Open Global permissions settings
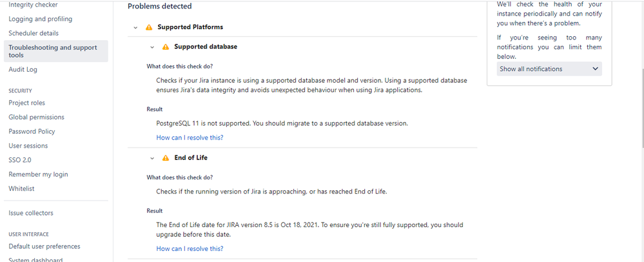The image size is (644, 262). click(x=36, y=117)
